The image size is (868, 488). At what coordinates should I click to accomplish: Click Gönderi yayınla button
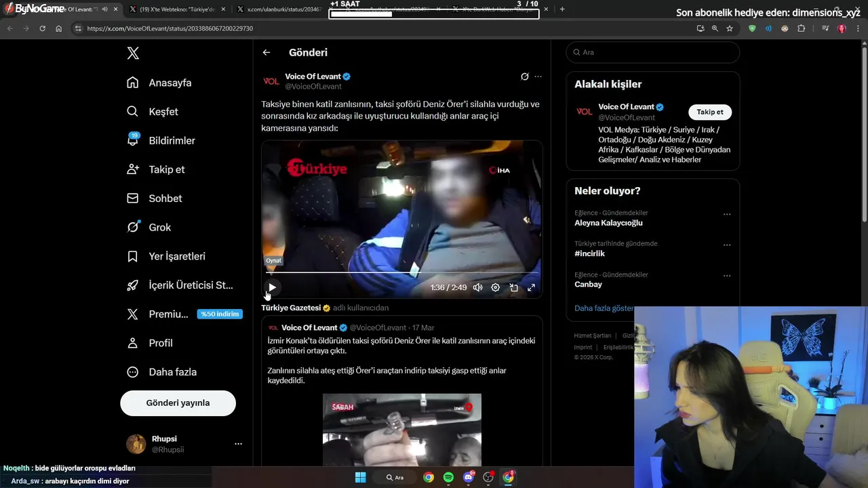click(178, 403)
